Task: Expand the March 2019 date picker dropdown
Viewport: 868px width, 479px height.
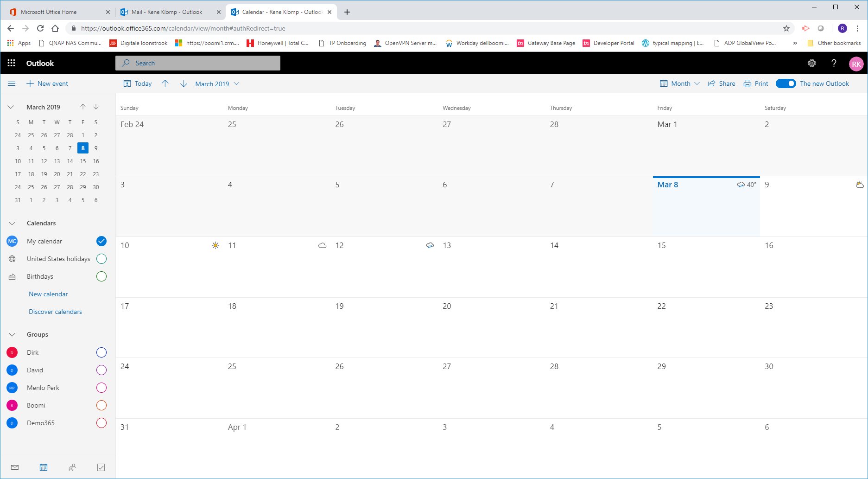Action: coord(217,84)
